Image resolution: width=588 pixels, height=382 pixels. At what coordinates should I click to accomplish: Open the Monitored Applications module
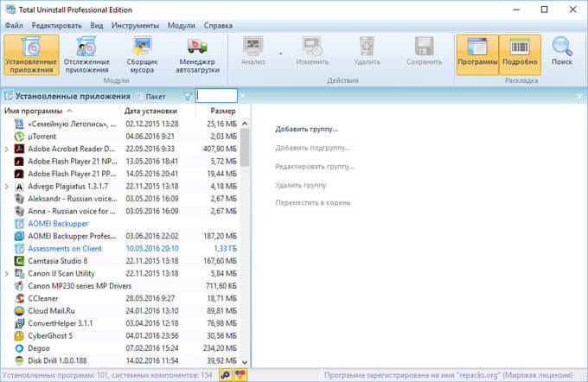86,54
